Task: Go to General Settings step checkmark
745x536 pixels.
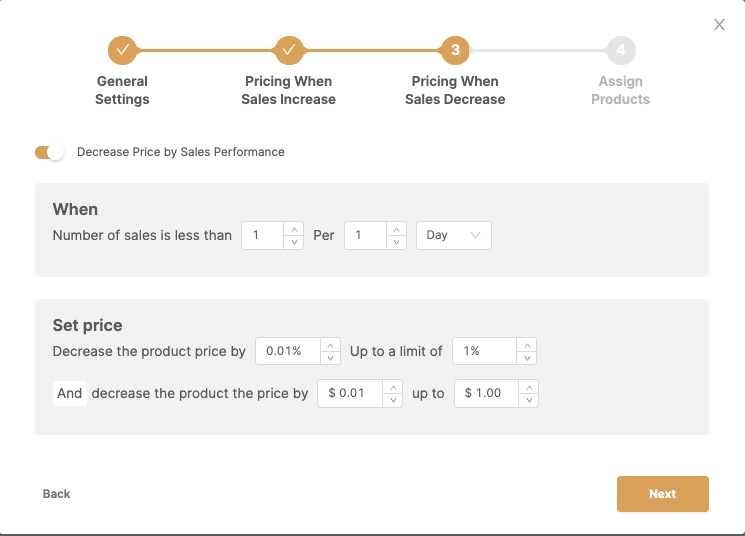Action: click(123, 50)
